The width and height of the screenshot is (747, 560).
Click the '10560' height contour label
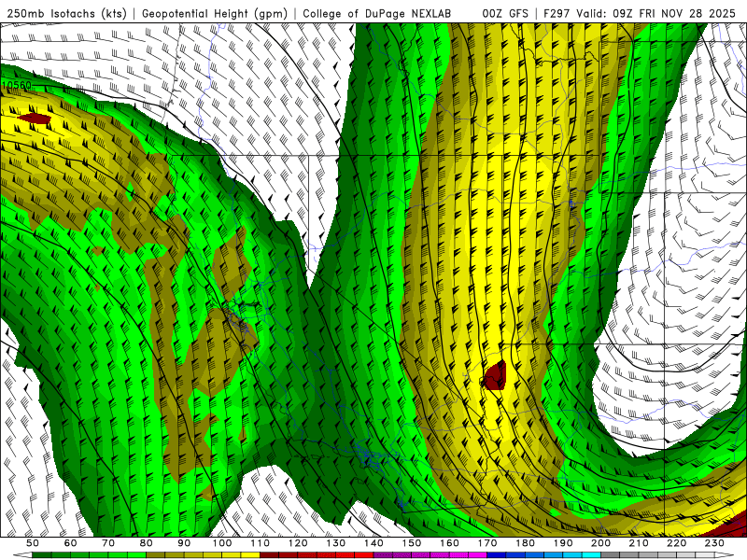coord(17,86)
